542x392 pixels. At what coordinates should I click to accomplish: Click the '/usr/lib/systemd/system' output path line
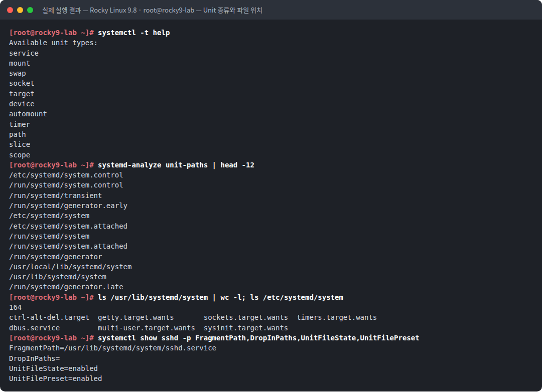tap(58, 277)
